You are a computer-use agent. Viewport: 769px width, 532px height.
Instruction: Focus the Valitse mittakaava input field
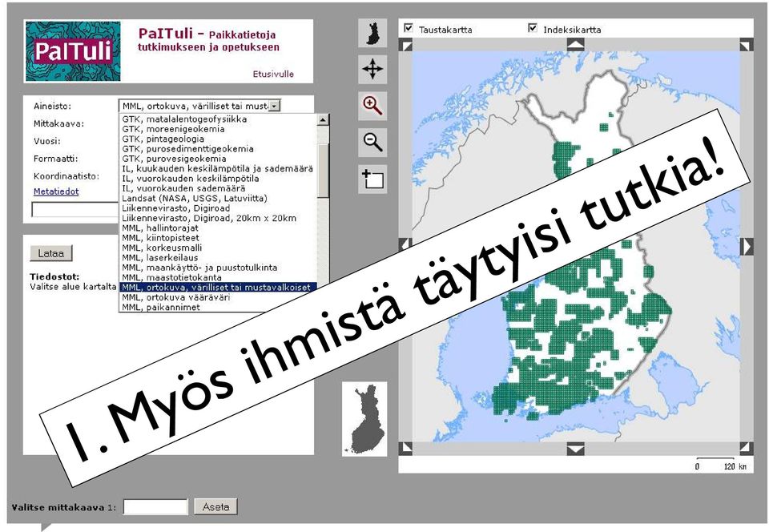(155, 507)
